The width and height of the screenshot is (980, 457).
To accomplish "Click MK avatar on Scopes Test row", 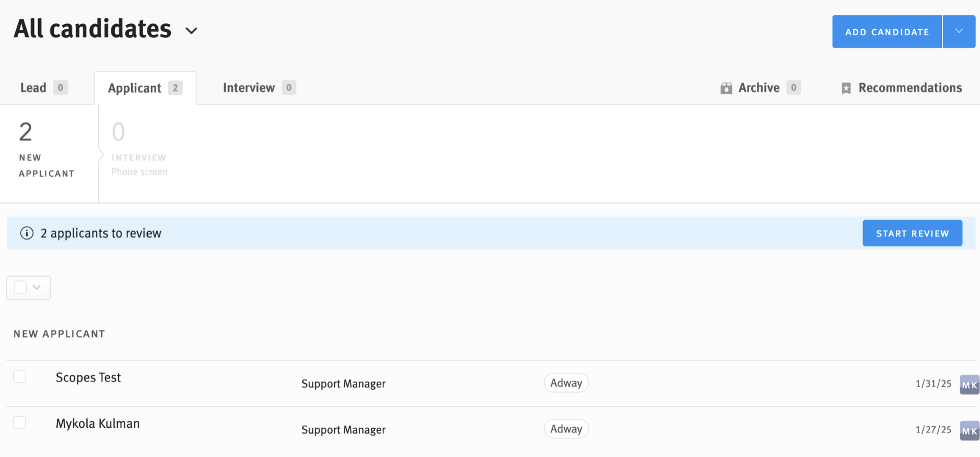I will 969,385.
